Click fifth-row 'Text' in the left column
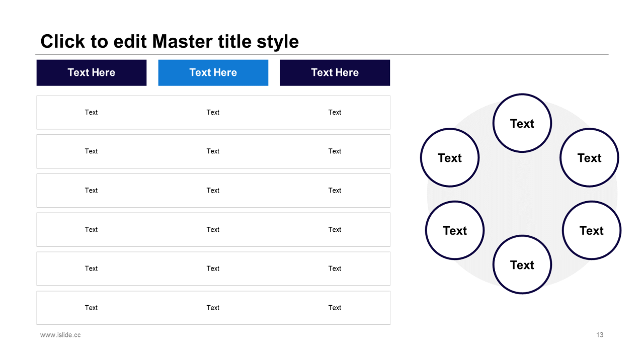The image size is (644, 362). coord(91,268)
